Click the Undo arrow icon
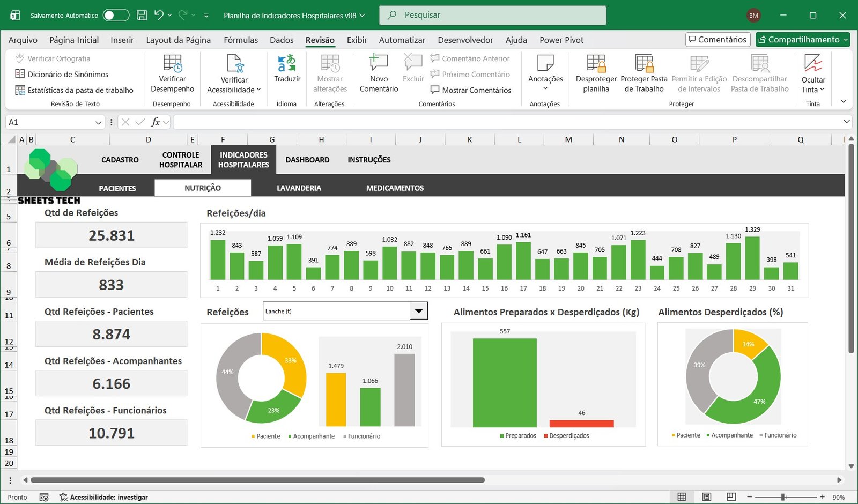 (x=159, y=15)
